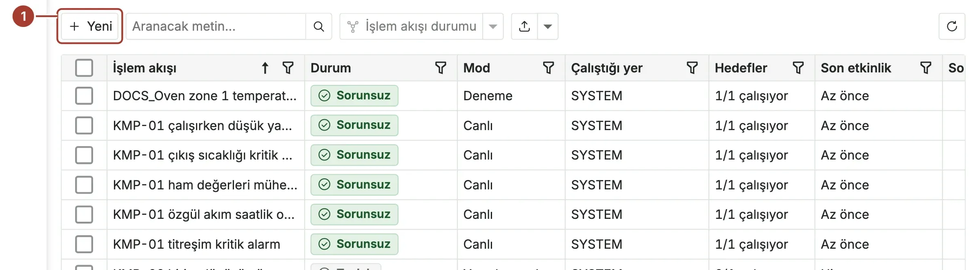Open KMP-01 özgül akım saatlik workflow
This screenshot has height=270, width=980.
tap(204, 214)
